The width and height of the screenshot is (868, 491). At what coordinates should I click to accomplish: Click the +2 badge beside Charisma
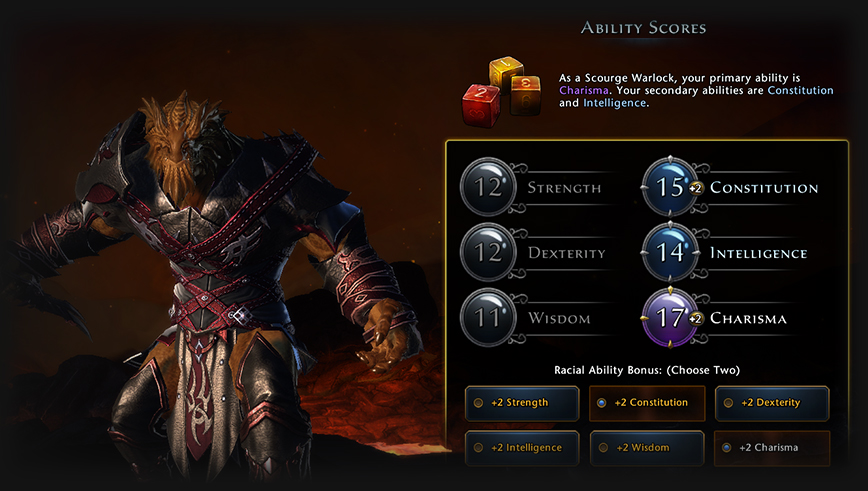(695, 319)
